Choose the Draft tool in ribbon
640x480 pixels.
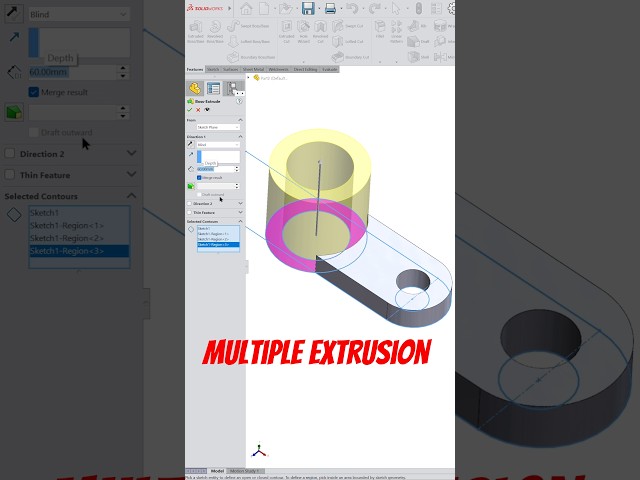[x=418, y=41]
